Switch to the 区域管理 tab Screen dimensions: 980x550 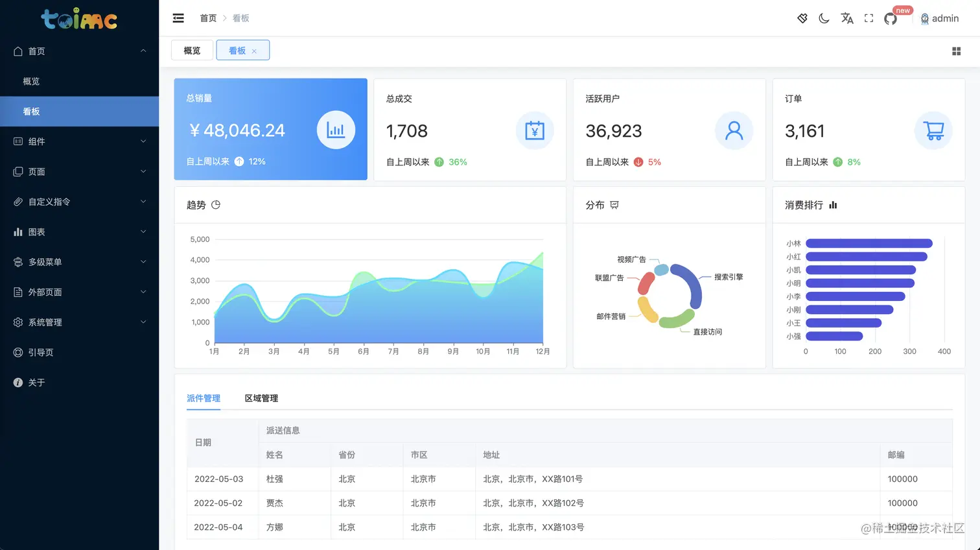[x=261, y=398]
